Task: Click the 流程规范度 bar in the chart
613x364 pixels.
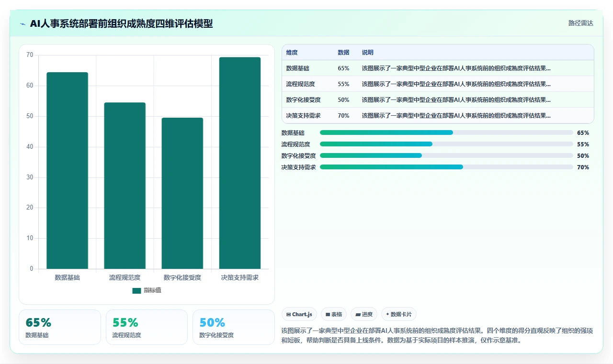Action: (125, 186)
